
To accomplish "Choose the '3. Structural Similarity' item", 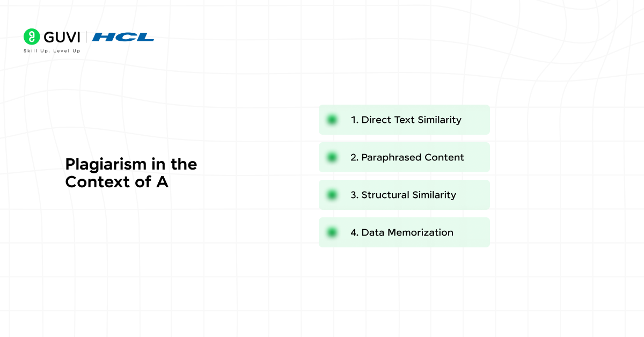I will tap(404, 195).
